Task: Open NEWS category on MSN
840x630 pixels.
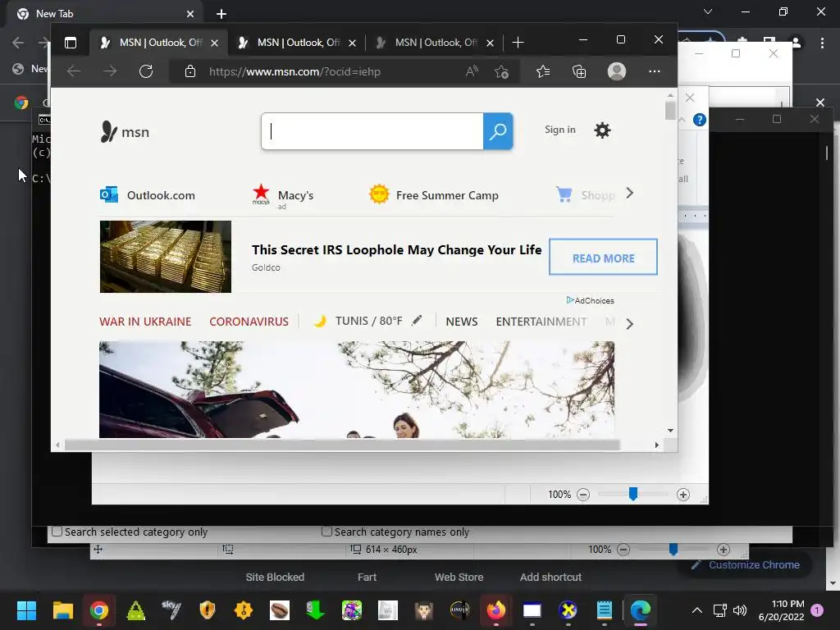Action: coord(461,322)
